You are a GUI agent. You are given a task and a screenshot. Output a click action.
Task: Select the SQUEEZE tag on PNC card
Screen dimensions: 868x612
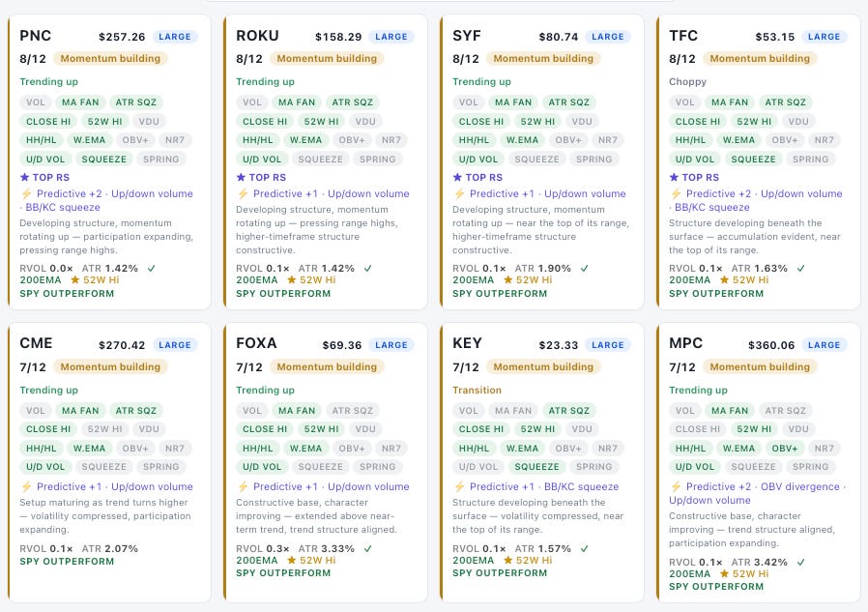pos(104,160)
